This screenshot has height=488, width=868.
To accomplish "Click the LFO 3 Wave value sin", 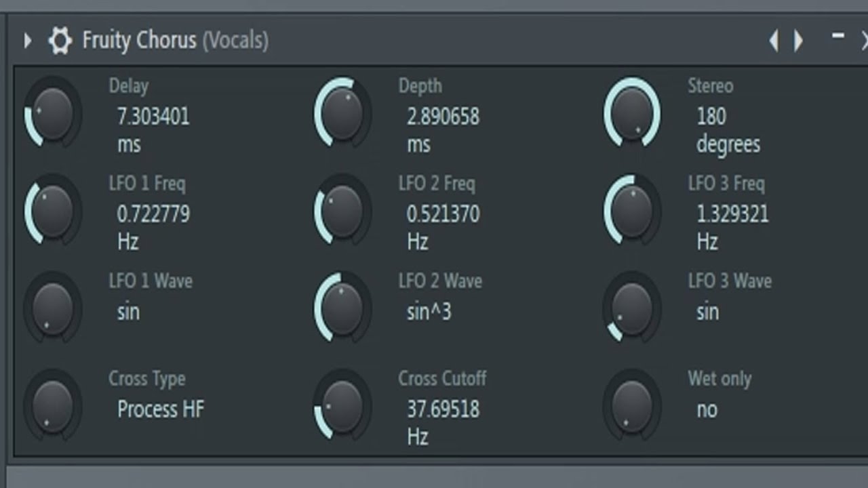I will [x=707, y=312].
